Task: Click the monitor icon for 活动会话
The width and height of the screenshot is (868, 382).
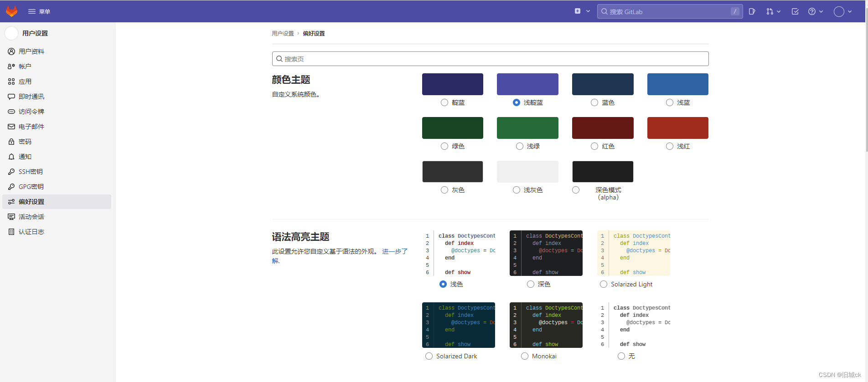Action: (11, 217)
